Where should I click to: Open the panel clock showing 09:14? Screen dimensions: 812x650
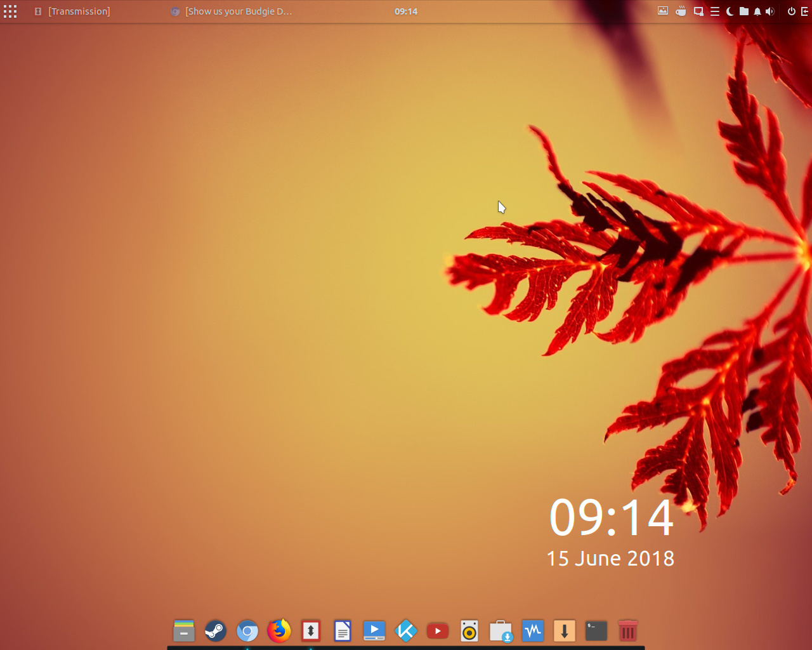pyautogui.click(x=406, y=11)
